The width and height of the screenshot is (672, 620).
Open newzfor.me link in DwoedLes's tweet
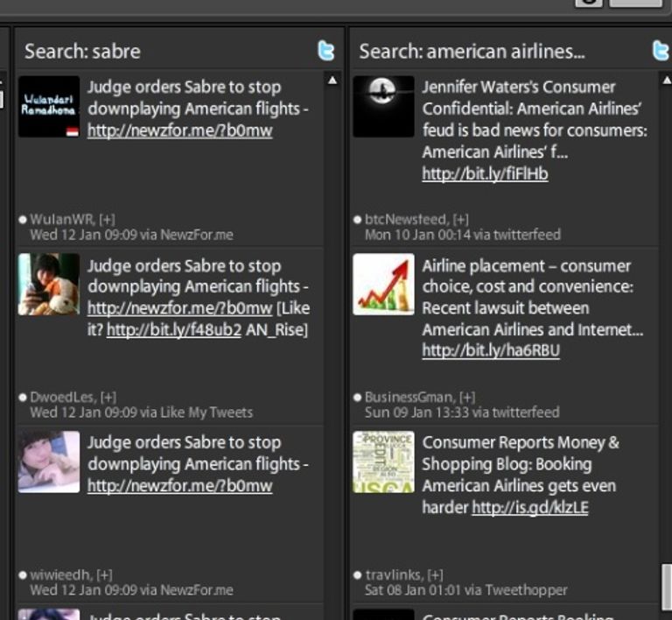point(180,308)
